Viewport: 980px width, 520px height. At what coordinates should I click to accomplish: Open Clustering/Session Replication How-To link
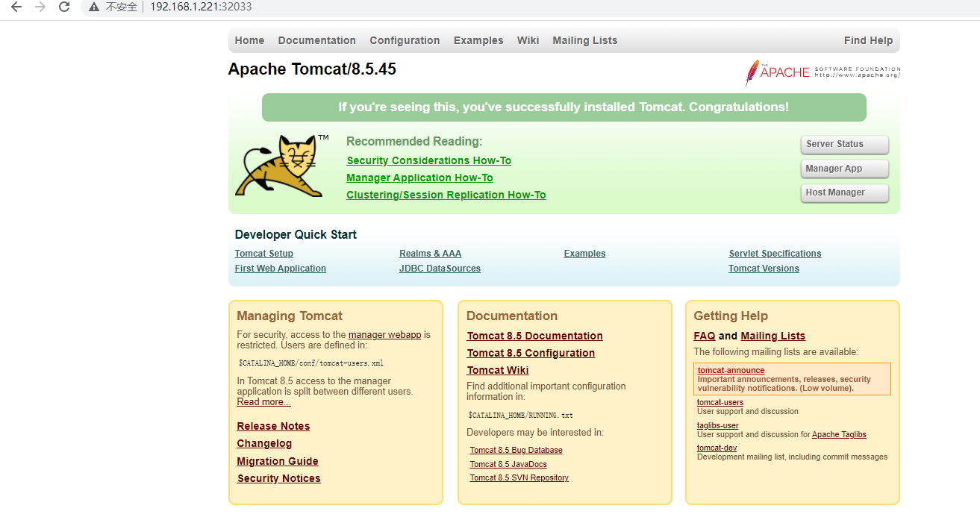pos(446,195)
